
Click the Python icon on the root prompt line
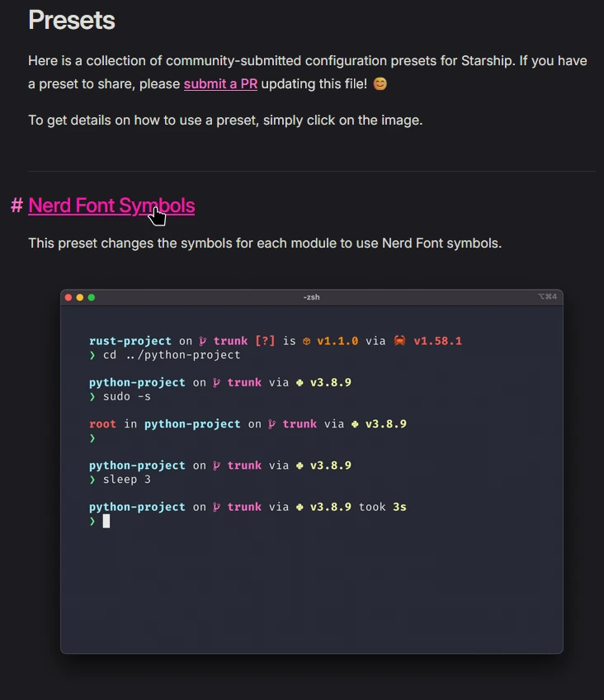point(355,424)
